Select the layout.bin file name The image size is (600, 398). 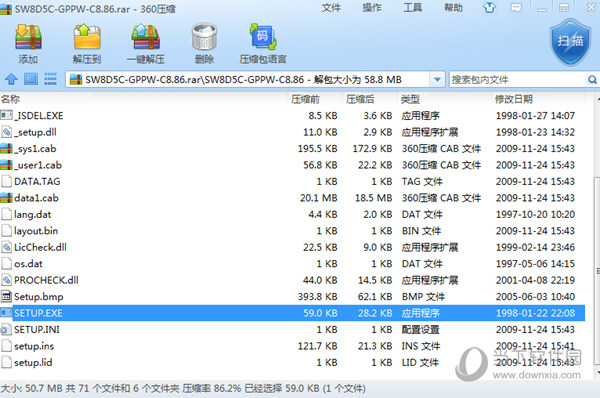[36, 231]
